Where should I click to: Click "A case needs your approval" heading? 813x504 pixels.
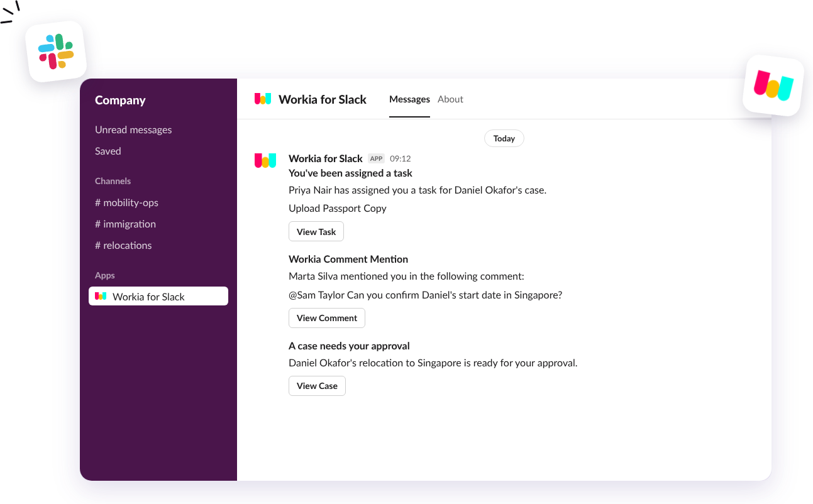click(x=349, y=346)
